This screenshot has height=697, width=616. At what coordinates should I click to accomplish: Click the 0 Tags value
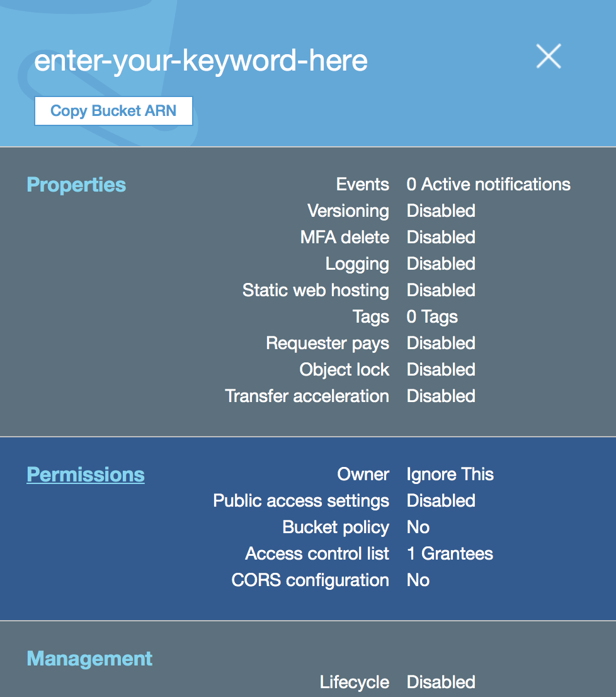click(432, 317)
